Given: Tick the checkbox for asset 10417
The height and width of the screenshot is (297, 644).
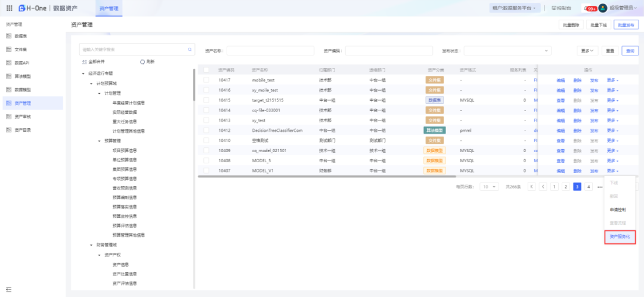Looking at the screenshot, I should click(x=206, y=80).
